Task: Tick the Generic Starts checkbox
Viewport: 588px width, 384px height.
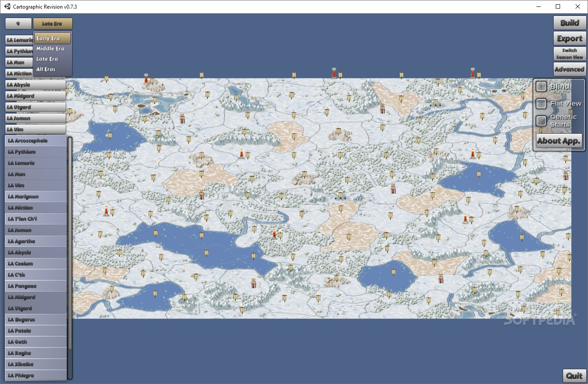Action: [541, 121]
